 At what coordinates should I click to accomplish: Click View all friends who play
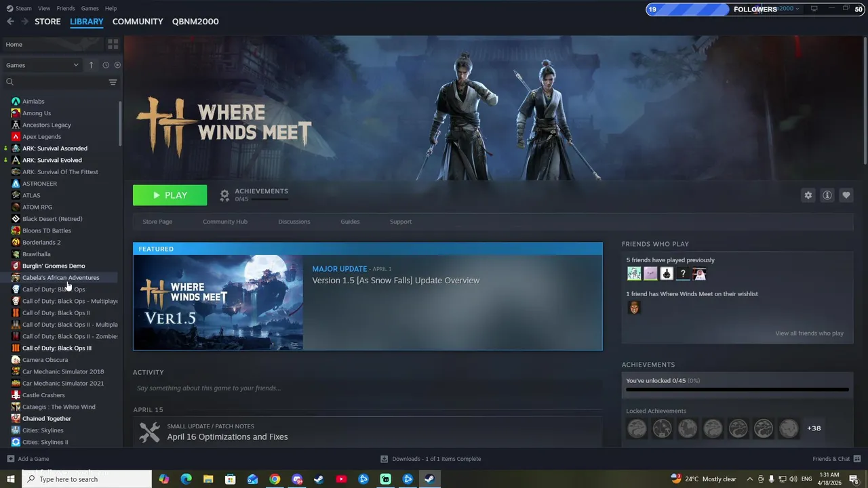tap(810, 333)
